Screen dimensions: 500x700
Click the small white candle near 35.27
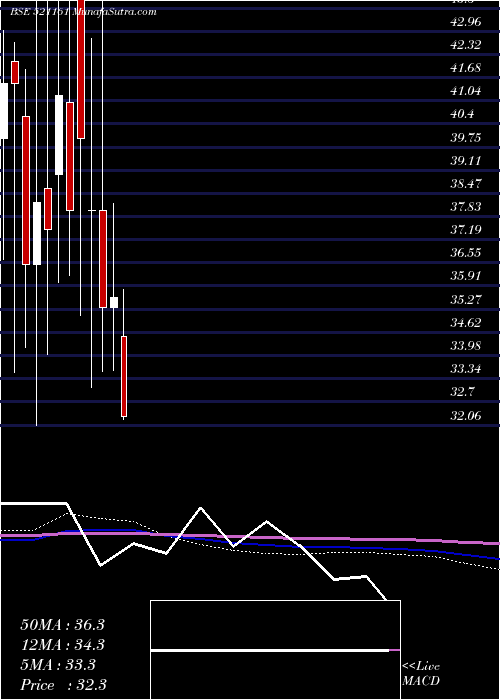[114, 302]
